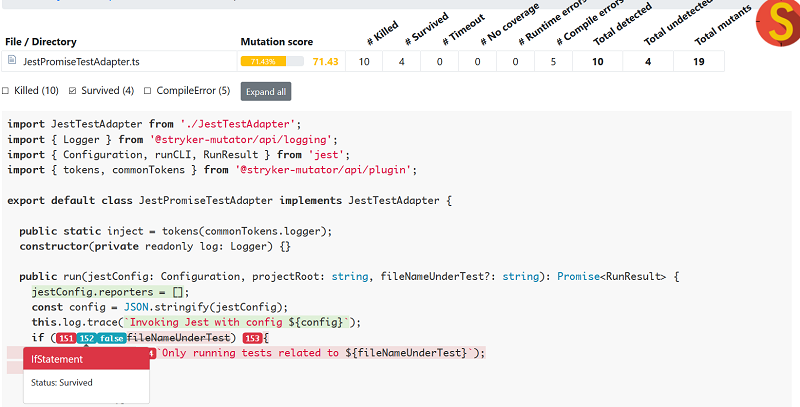This screenshot has height=407, width=800.
Task: Select mutant badge 152
Action: pos(87,338)
